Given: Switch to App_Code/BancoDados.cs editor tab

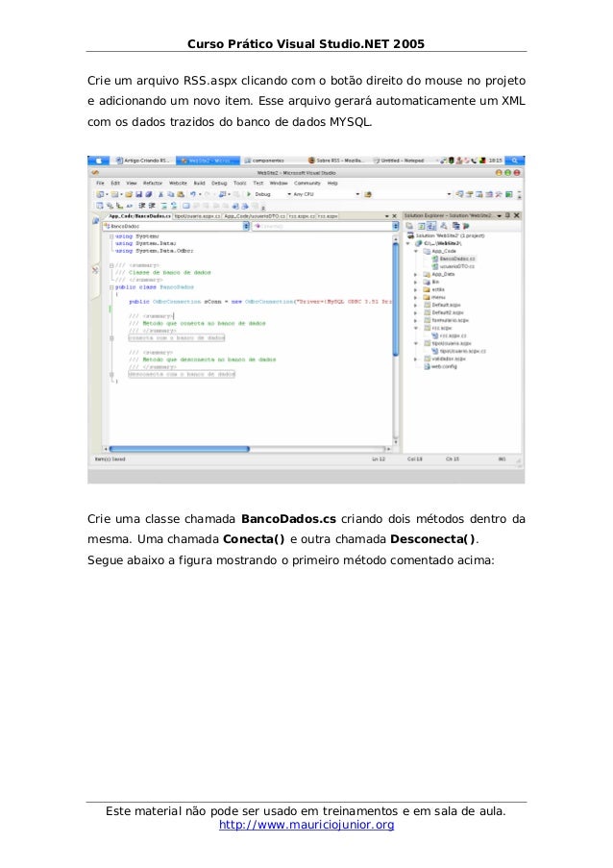Looking at the screenshot, I should [139, 216].
